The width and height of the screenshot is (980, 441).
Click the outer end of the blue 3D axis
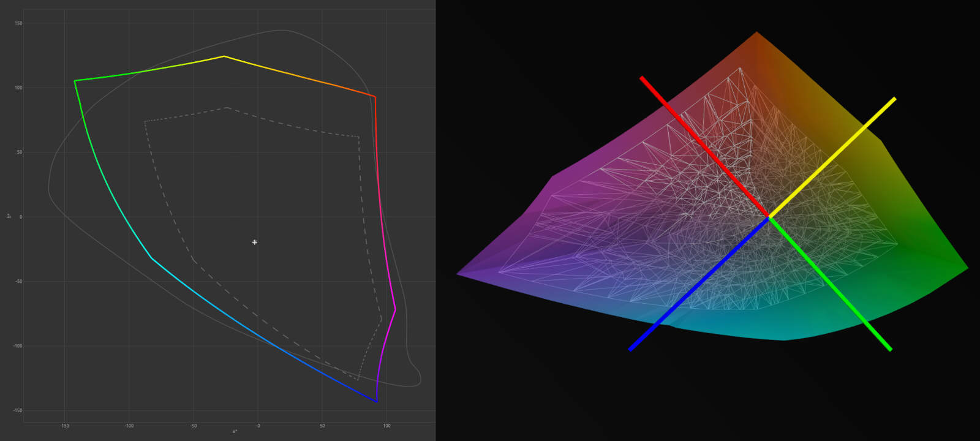pyautogui.click(x=630, y=350)
